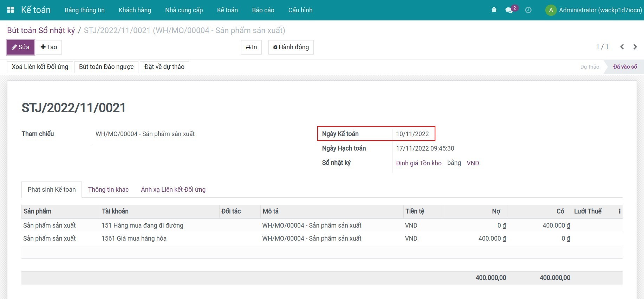Open the Định giá Tồn kho journal link
This screenshot has width=644, height=299.
tap(418, 163)
